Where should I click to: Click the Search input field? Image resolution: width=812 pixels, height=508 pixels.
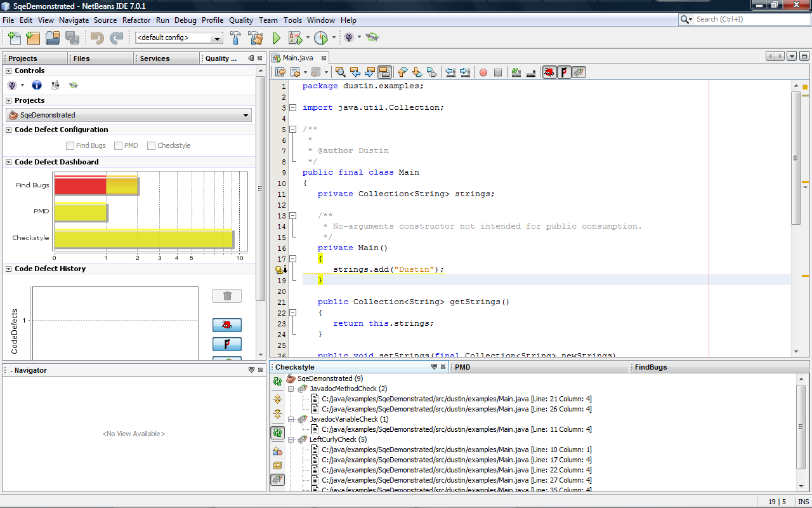(749, 20)
